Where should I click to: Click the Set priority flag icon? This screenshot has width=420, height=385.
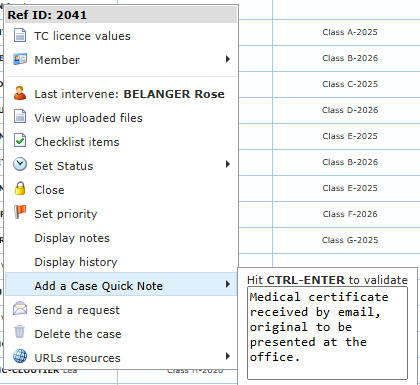20,213
